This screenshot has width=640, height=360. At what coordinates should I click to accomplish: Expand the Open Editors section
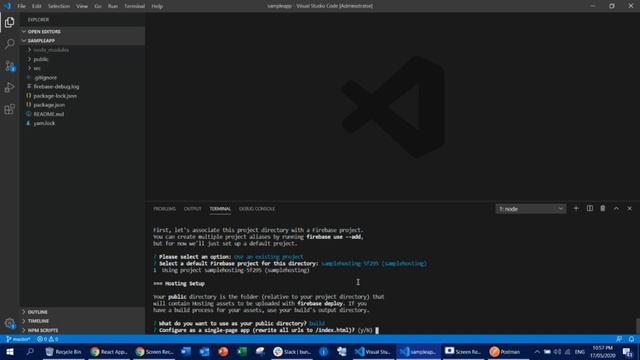coord(82,31)
